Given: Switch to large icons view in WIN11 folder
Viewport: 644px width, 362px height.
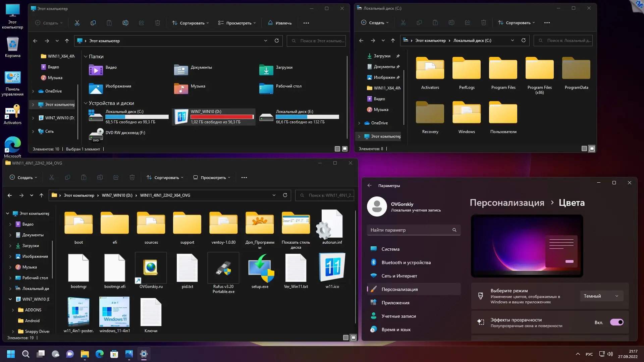Looking at the screenshot, I should point(353,338).
